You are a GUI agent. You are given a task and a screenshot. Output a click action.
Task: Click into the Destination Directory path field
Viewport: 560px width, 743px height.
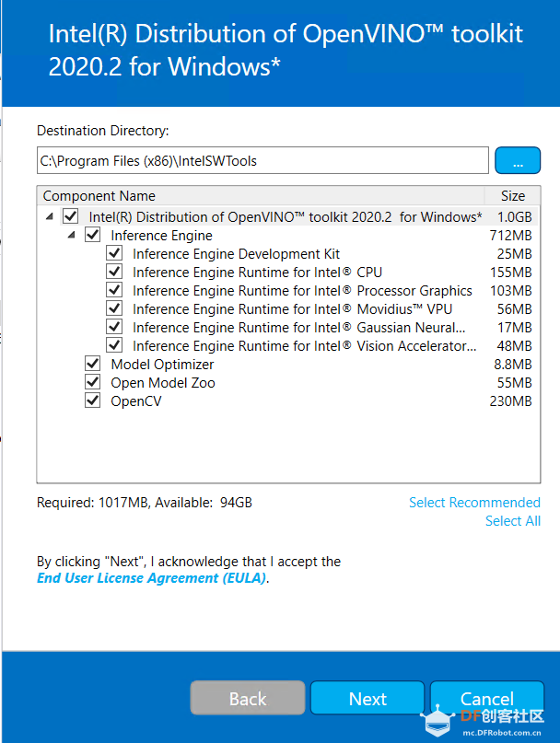pos(262,160)
